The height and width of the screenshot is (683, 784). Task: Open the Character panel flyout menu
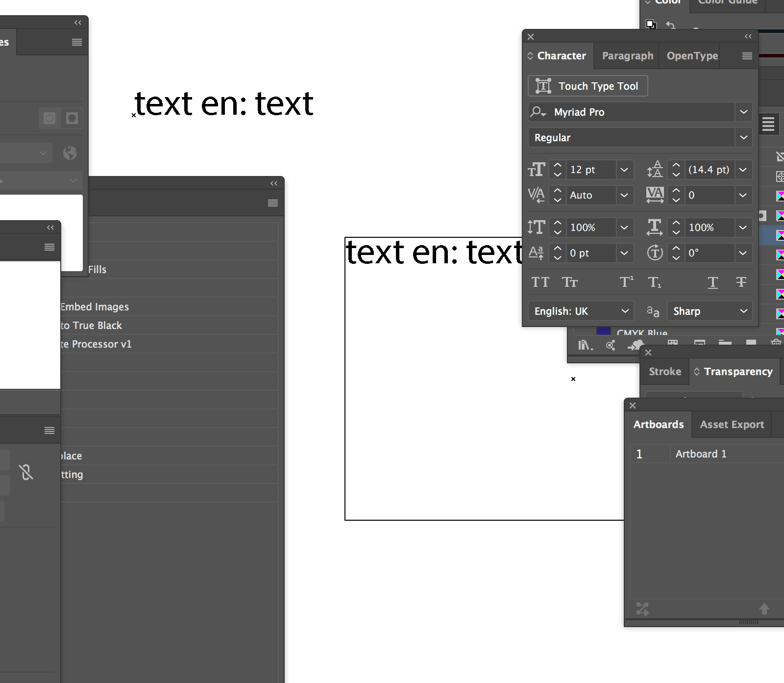(747, 56)
